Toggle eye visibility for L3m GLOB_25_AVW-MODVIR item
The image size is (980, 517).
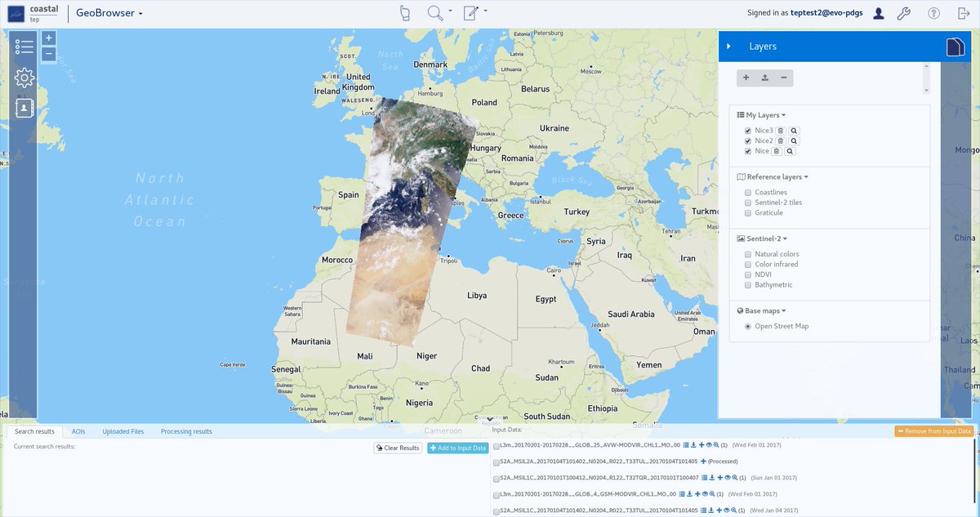709,445
